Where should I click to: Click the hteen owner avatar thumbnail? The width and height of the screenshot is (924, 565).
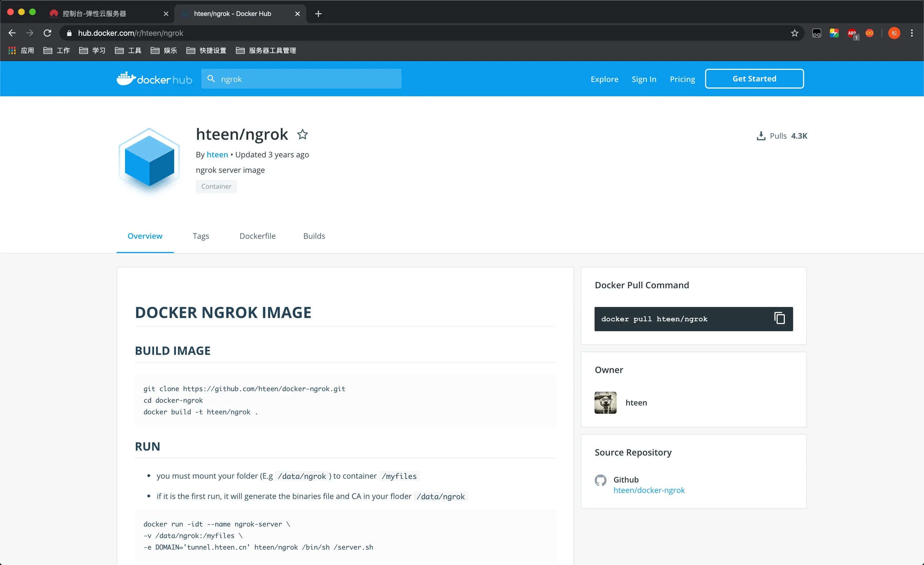605,402
